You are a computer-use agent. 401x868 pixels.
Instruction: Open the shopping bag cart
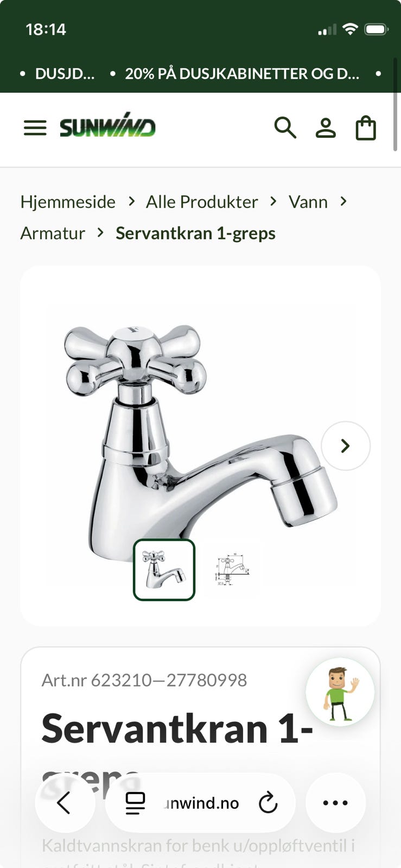tap(366, 129)
